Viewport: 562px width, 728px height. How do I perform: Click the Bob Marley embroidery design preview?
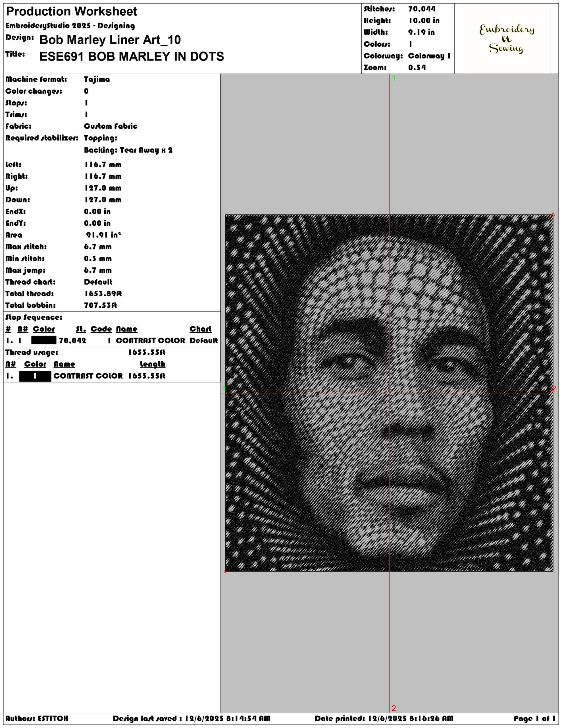(389, 393)
